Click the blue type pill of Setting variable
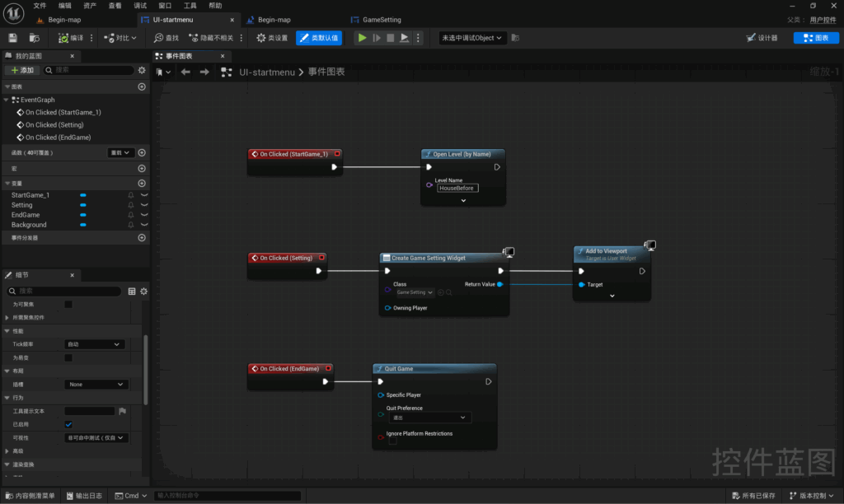This screenshot has width=844, height=504. [83, 205]
